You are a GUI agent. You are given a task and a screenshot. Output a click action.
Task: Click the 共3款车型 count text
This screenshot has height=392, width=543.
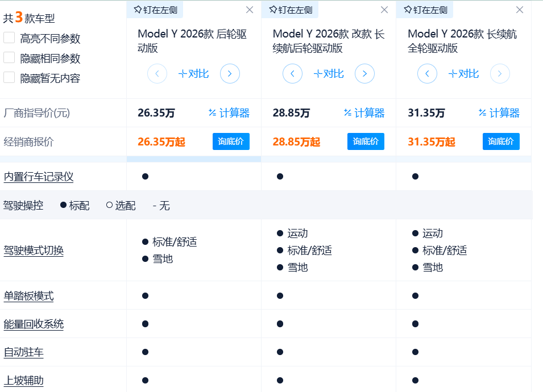29,17
